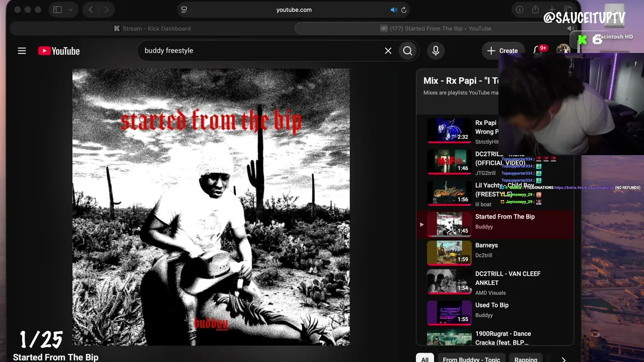
Task: Switch to the Stream - Kick Dashboard tab
Action: pyautogui.click(x=152, y=29)
